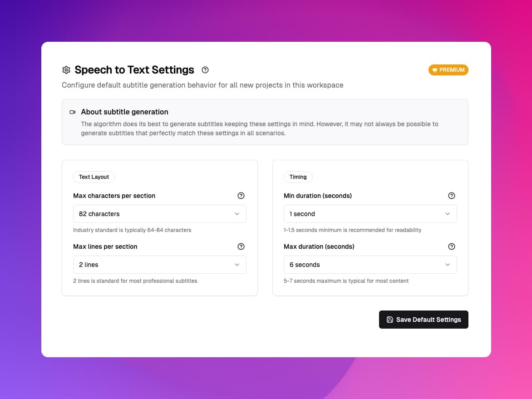Viewport: 532px width, 399px height.
Task: Click the video camera icon in About subtitle generation
Action: point(72,112)
